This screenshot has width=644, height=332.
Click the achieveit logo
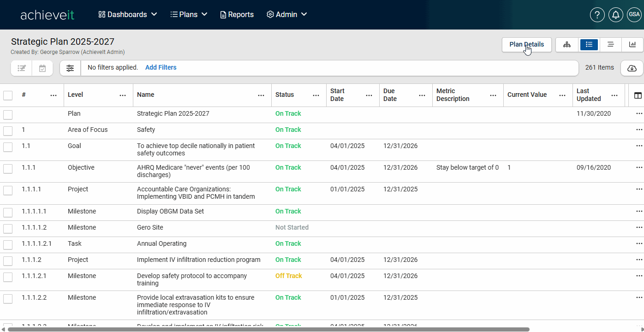(x=47, y=15)
